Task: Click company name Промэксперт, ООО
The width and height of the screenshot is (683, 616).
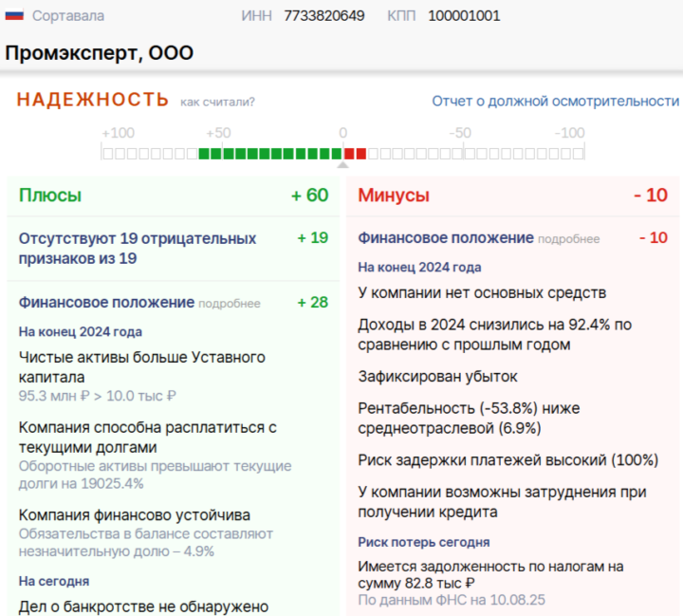Action: (x=99, y=53)
